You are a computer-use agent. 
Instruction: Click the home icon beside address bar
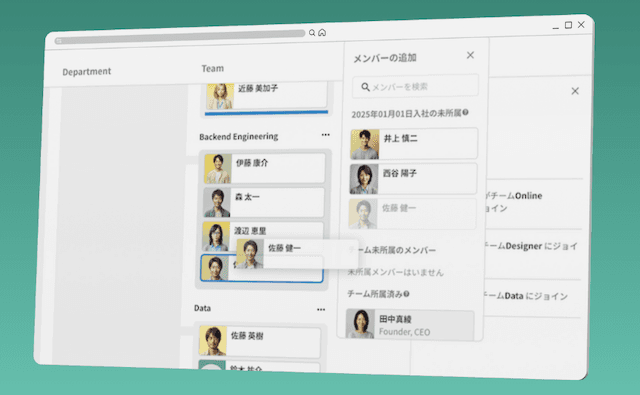pos(322,32)
